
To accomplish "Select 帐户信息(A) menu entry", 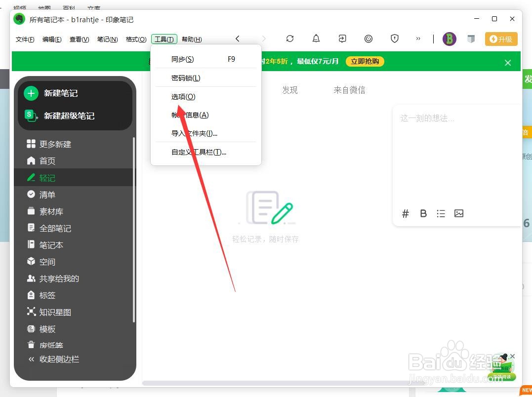I will point(205,115).
